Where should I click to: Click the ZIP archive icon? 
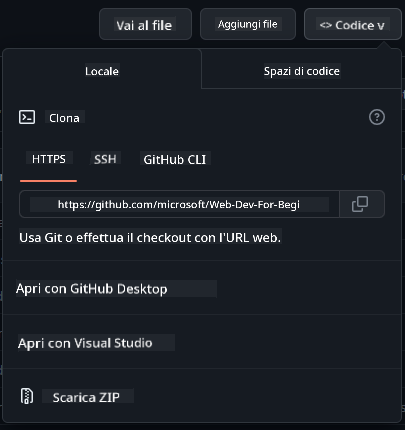(27, 396)
